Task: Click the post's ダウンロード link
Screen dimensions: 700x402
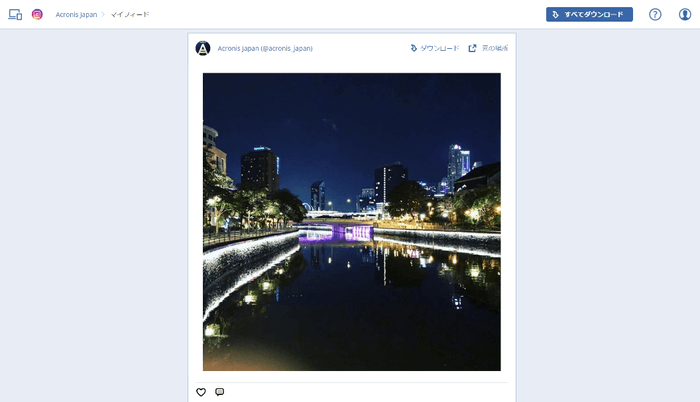Action: [x=435, y=48]
